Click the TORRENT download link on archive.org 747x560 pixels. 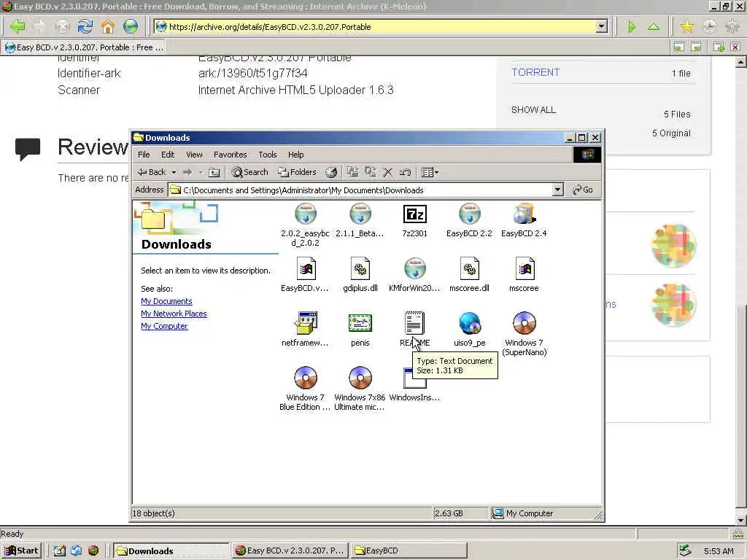(535, 72)
